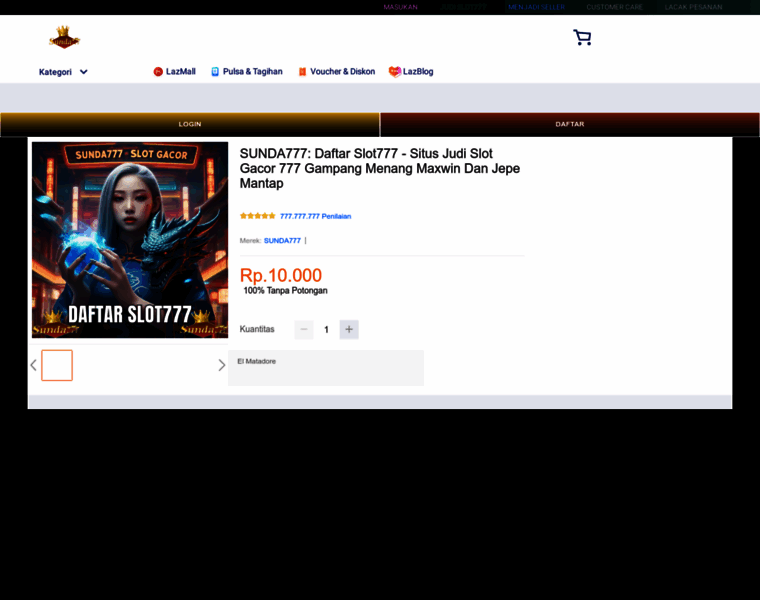760x600 pixels.
Task: Click LACAK PESANAN in top bar
Action: tap(694, 7)
